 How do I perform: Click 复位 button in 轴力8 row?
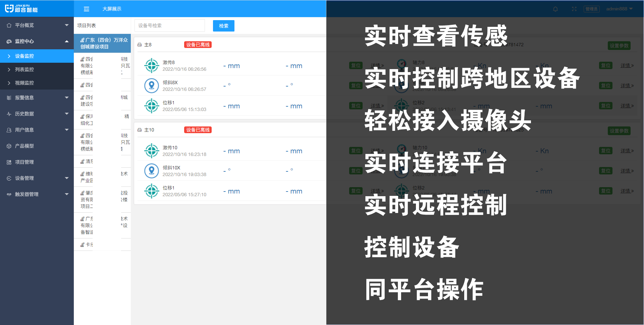pyautogui.click(x=606, y=65)
